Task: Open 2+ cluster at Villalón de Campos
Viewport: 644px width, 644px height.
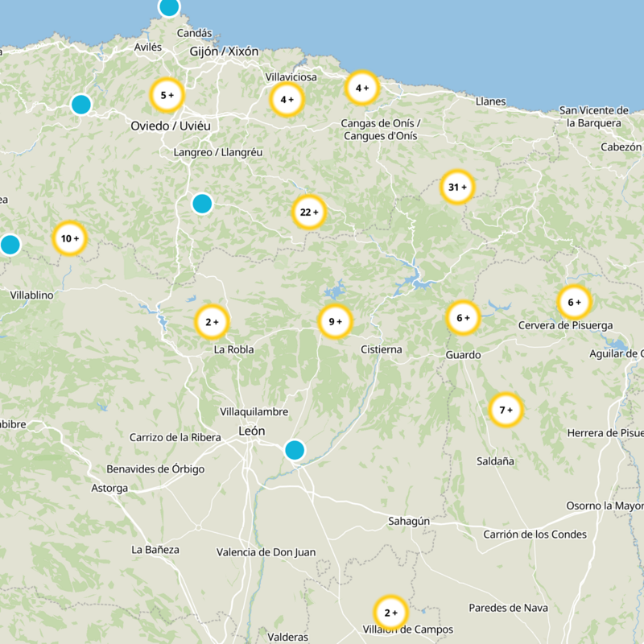Action: coord(390,613)
